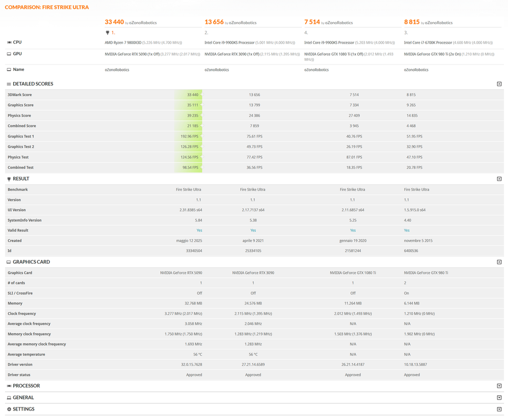Click the UI Version 2.31.8385 s64 value

click(191, 210)
